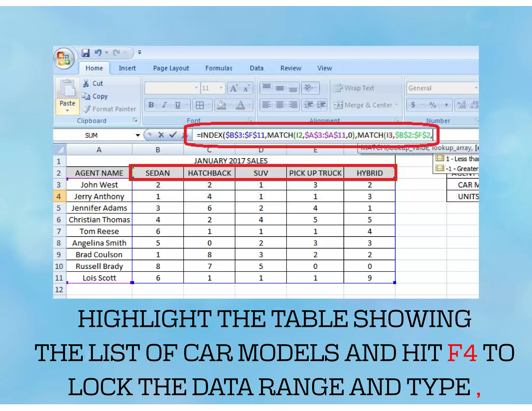Confirm formula with Enter checkmark icon
This screenshot has width=532, height=411.
point(173,135)
